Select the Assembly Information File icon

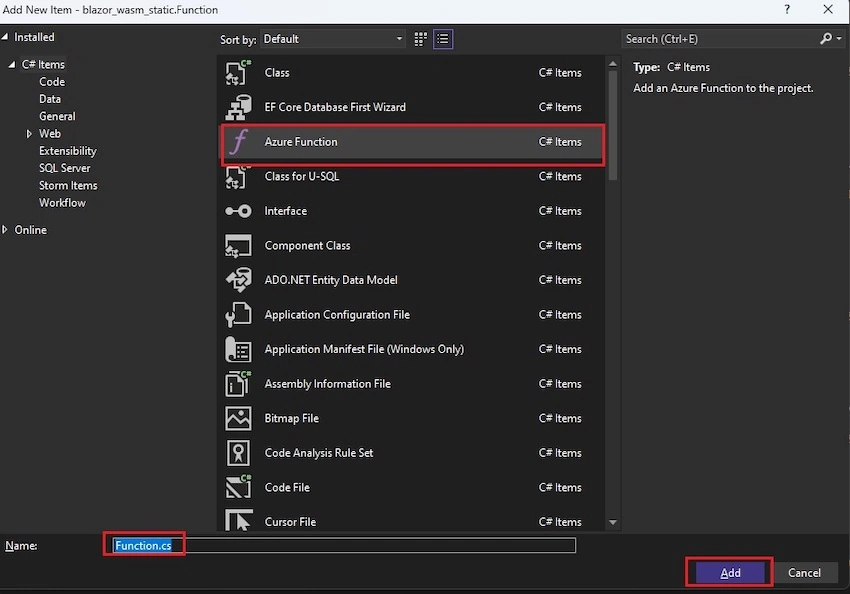tap(238, 384)
